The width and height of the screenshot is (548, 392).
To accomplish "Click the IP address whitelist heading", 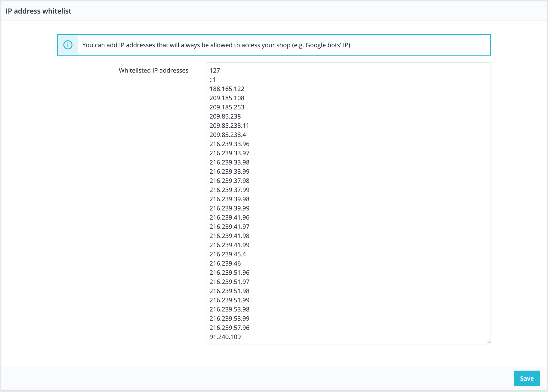I will coord(39,11).
